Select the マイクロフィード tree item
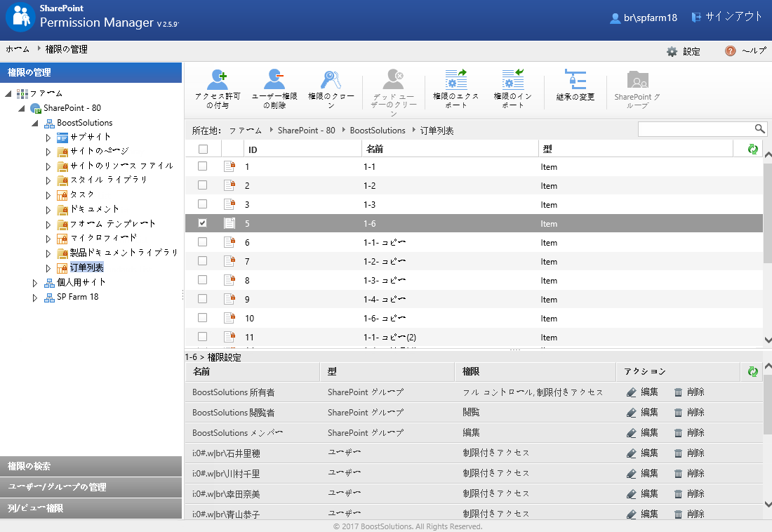 (103, 238)
